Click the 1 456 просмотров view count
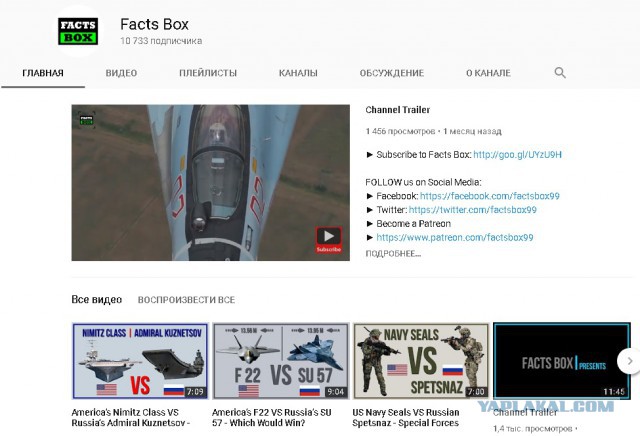 coord(400,131)
